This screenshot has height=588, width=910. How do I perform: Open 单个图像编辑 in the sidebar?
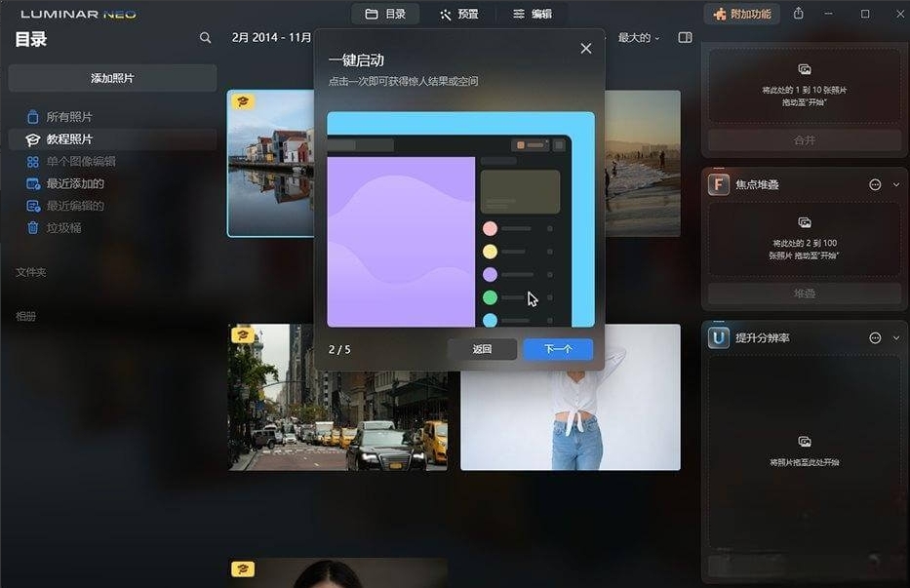coord(112,161)
